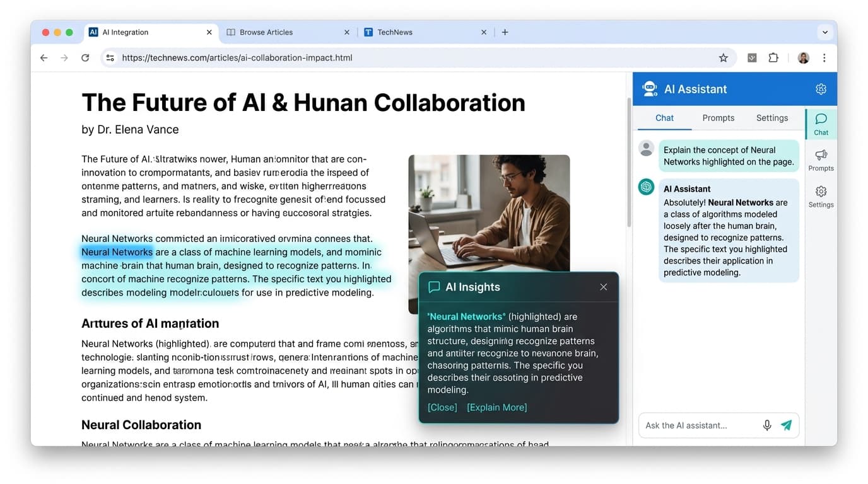The width and height of the screenshot is (868, 484).
Task: Switch to the TechNews browser tab
Action: coord(426,32)
